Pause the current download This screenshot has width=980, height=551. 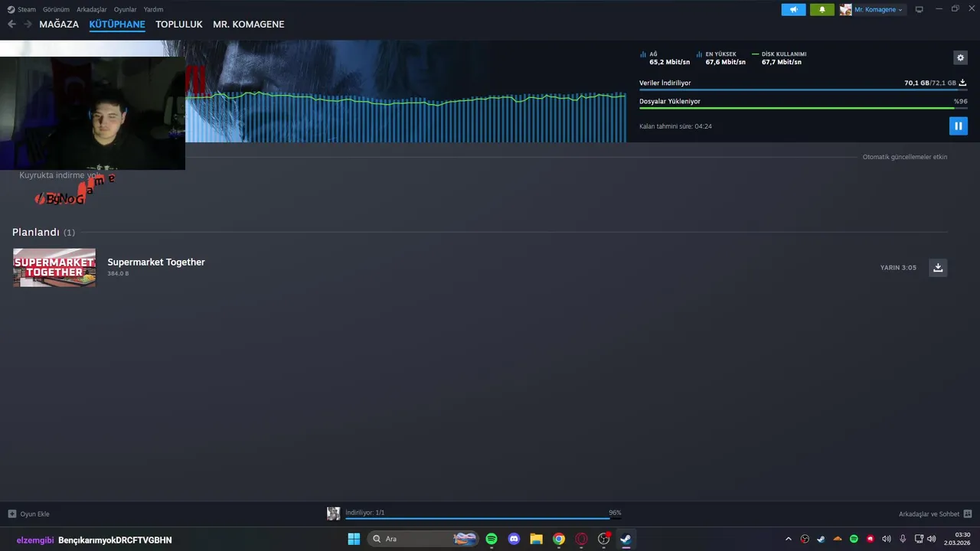pos(958,126)
